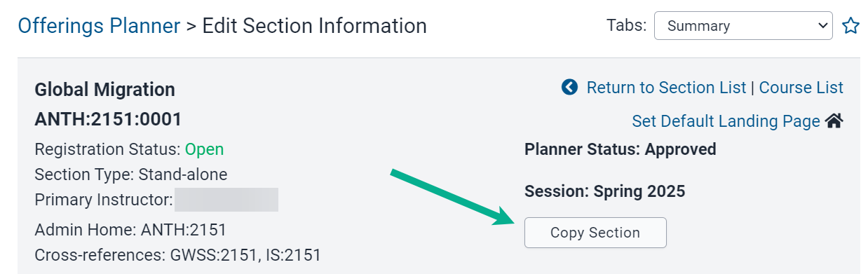Go to Offerings Planner breadcrumb link
868x274 pixels.
point(99,26)
